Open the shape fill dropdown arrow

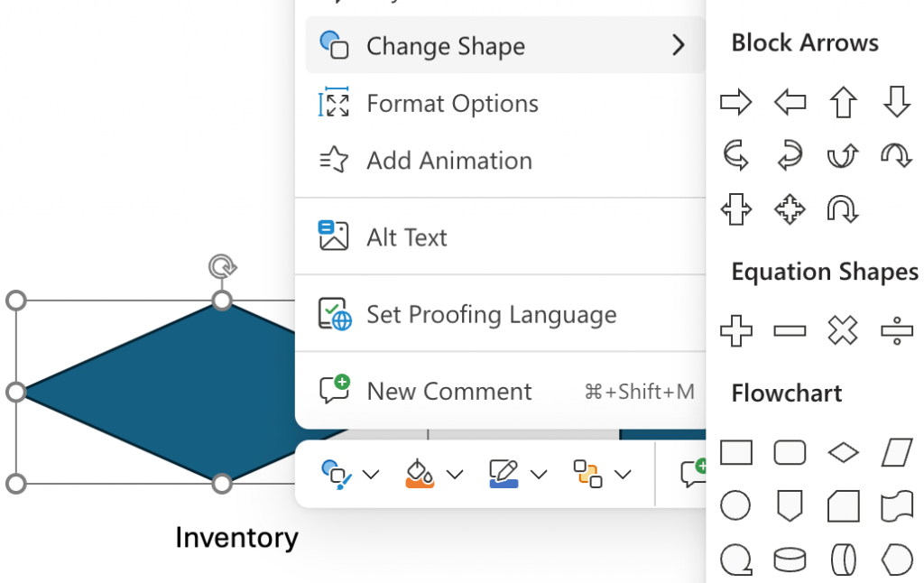(x=455, y=474)
